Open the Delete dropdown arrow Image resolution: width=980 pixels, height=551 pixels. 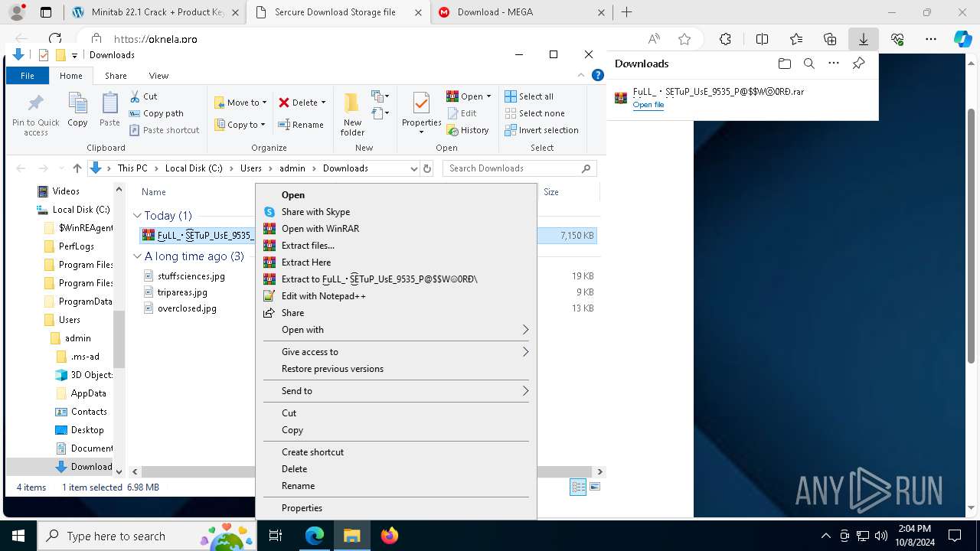[323, 103]
